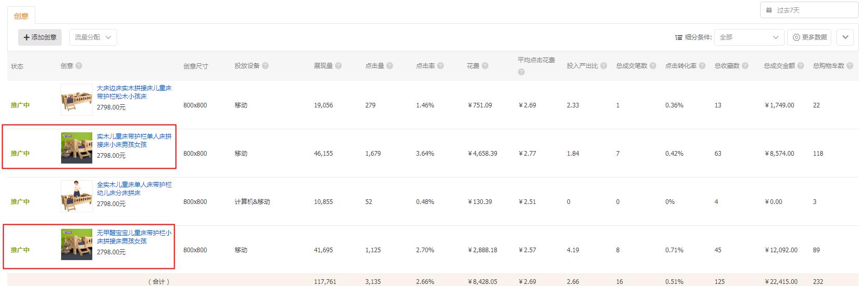Click the total spend ¥8,428.05
The image size is (868, 286).
[482, 282]
